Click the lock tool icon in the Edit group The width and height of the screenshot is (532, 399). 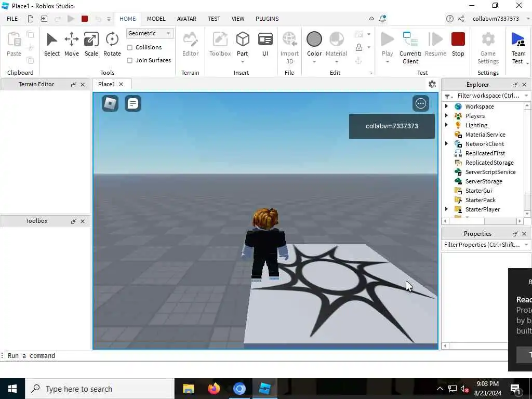click(x=358, y=47)
